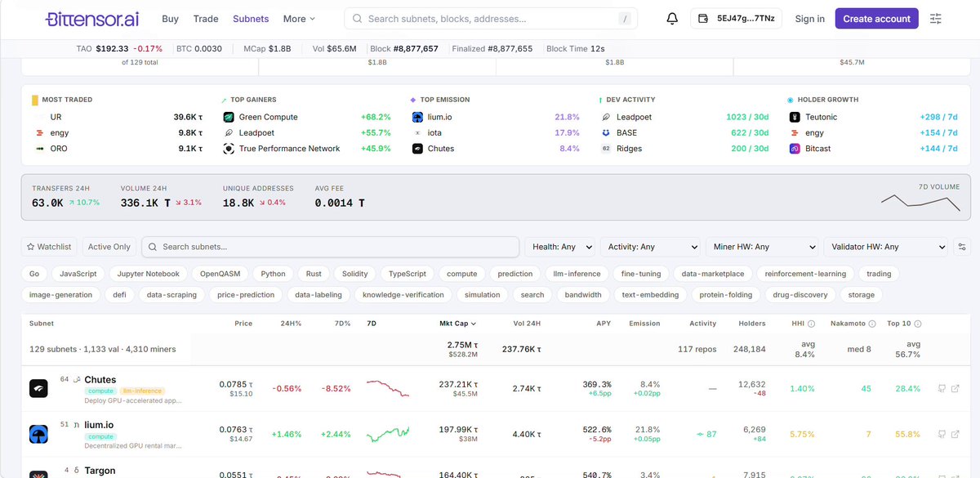This screenshot has width=980, height=478.
Task: Click the wallet address 5EJ47g...7TNz button
Action: (x=737, y=18)
